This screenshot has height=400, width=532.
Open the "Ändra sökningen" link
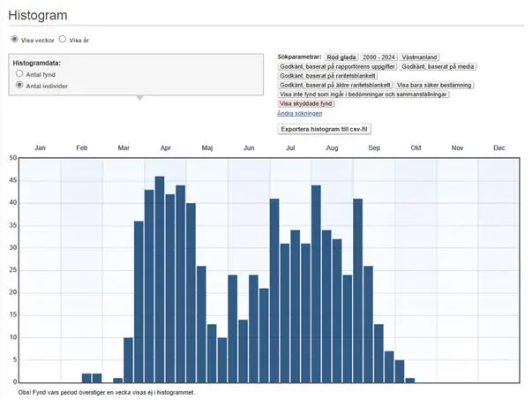pyautogui.click(x=299, y=113)
